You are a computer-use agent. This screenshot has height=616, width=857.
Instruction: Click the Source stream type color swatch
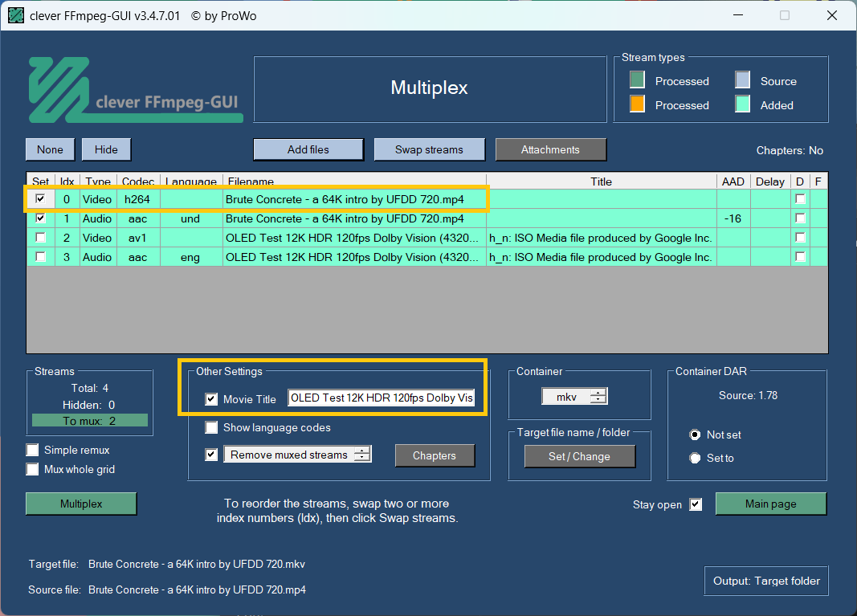(x=742, y=80)
